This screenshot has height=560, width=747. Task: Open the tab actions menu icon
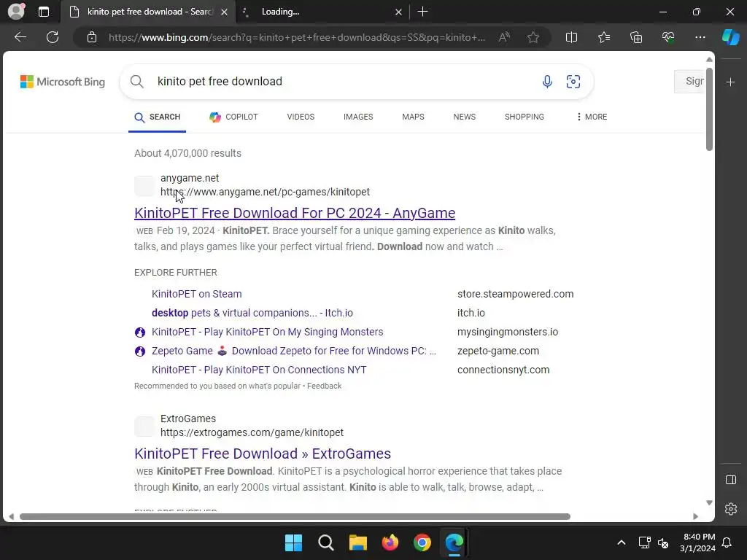point(43,12)
